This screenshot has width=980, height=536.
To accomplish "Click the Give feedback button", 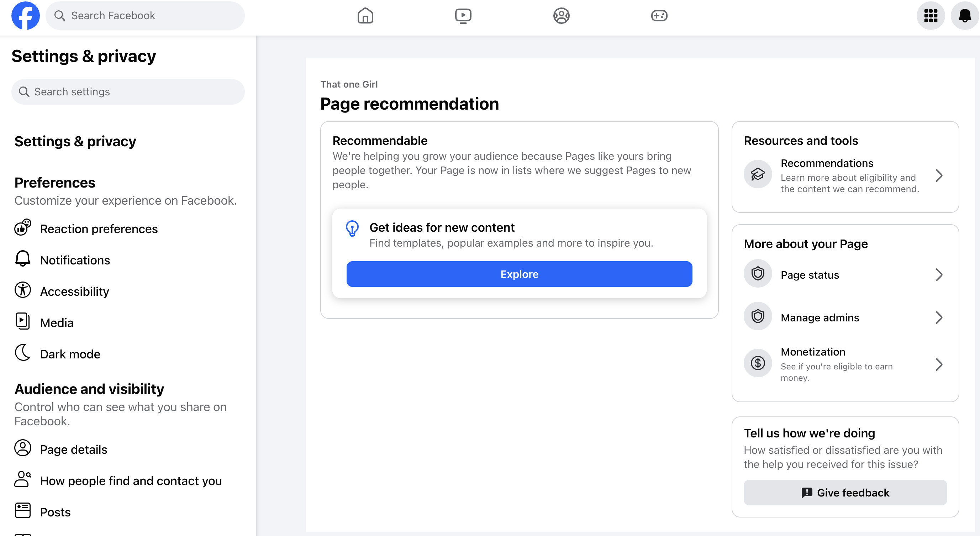I will [845, 493].
